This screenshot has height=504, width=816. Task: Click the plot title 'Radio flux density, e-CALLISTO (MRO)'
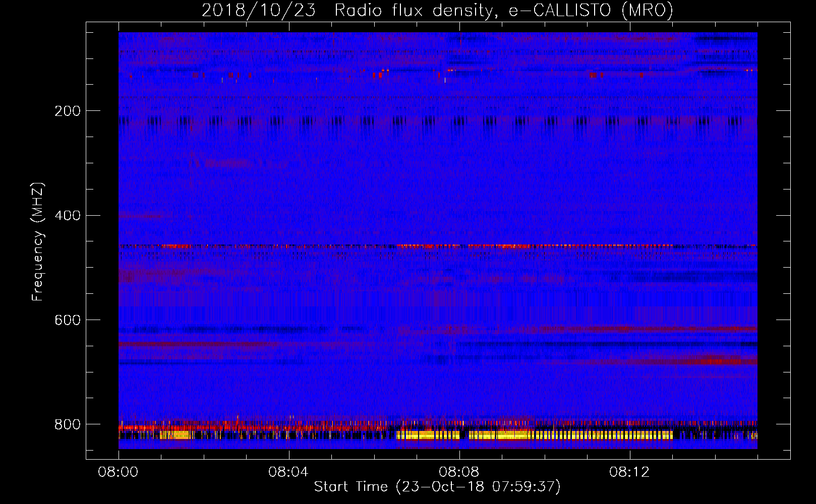(x=504, y=10)
